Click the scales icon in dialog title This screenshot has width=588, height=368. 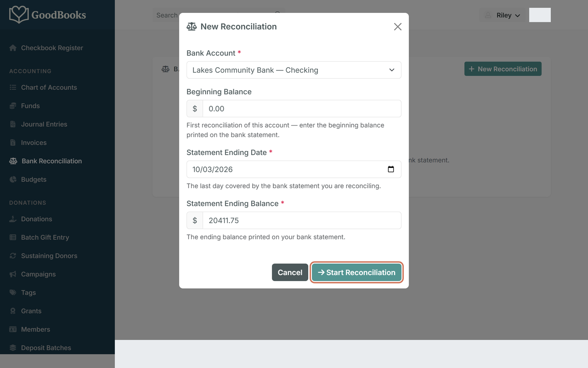pos(192,27)
